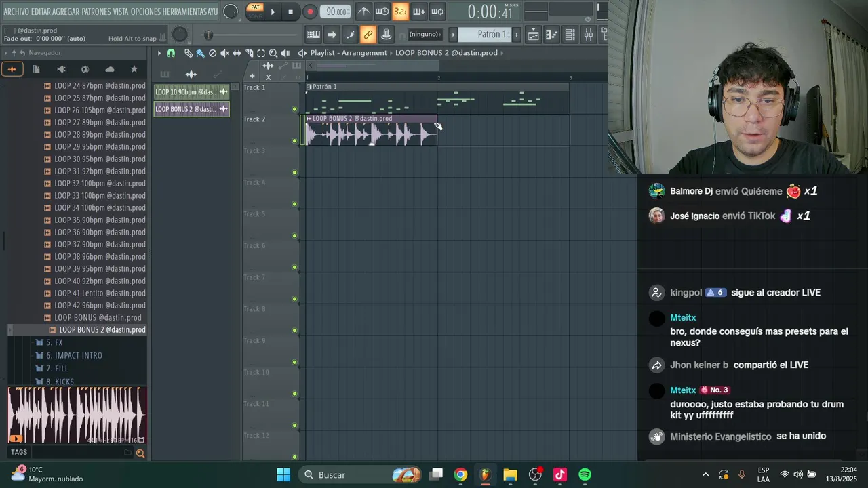Select the playlist Zoom magnifier tool
Viewport: 868px width, 488px height.
[273, 53]
